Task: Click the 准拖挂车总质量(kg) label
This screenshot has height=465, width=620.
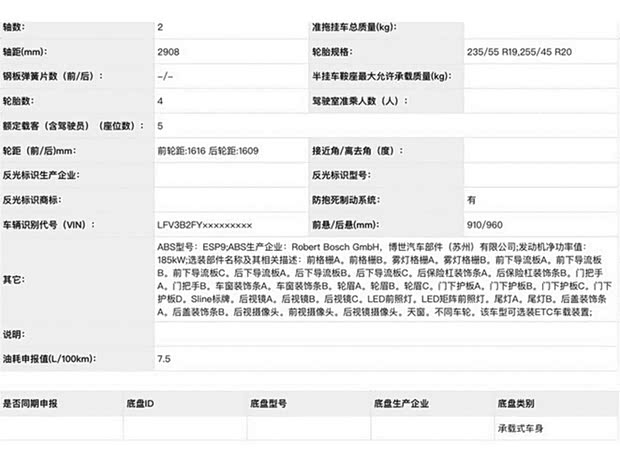Action: (364, 26)
